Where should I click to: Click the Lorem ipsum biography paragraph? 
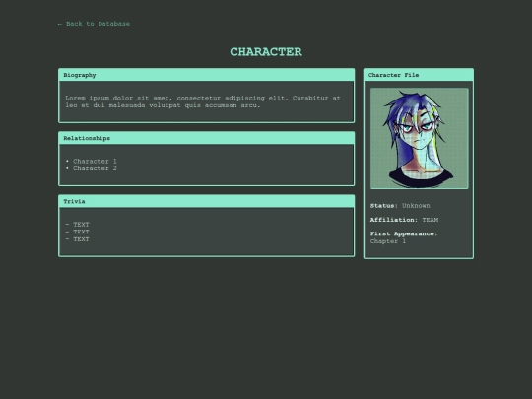pyautogui.click(x=203, y=101)
